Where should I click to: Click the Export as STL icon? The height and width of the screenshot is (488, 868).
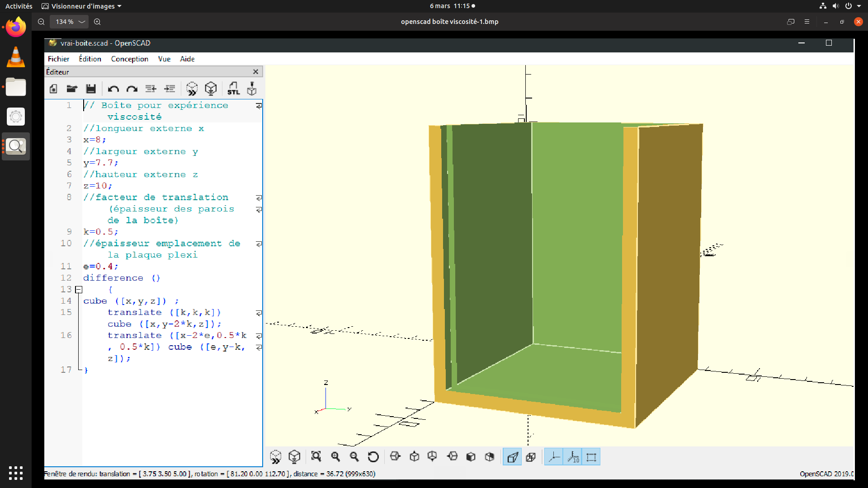pos(233,89)
